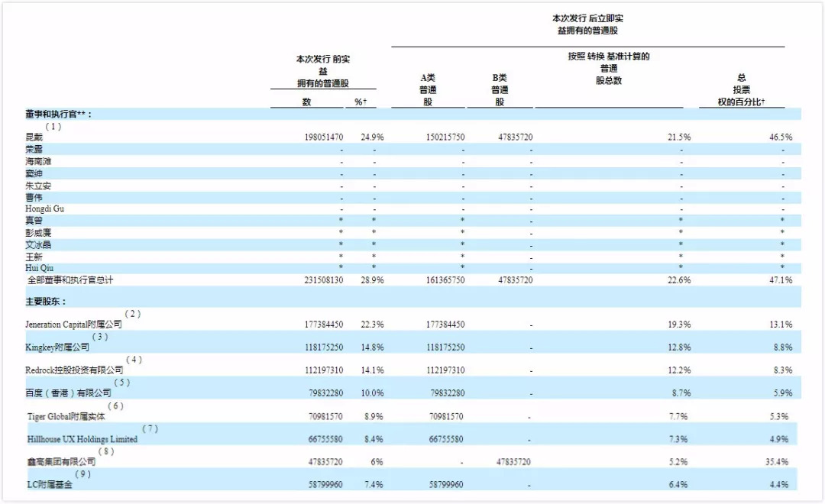Image resolution: width=825 pixels, height=504 pixels.
Task: Select the name Hongdi Gu
Action: (45, 209)
